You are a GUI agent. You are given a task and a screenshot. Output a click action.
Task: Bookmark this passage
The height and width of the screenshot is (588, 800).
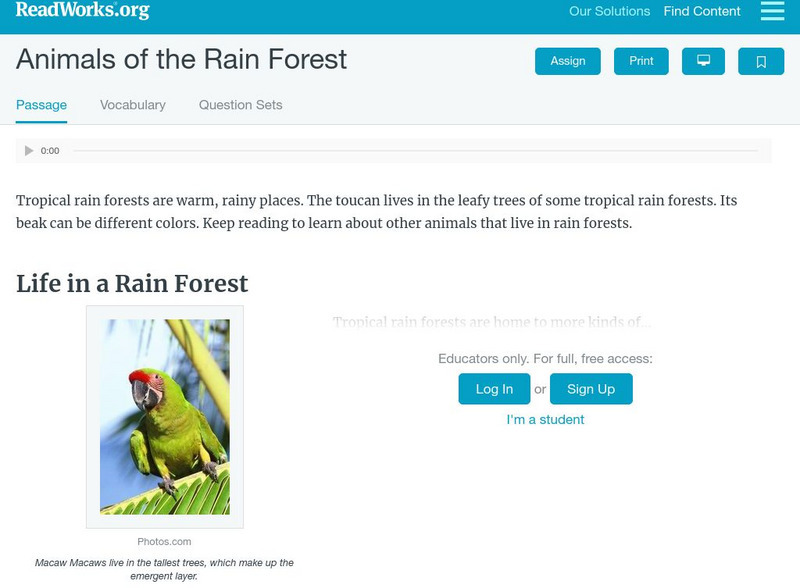pos(761,61)
